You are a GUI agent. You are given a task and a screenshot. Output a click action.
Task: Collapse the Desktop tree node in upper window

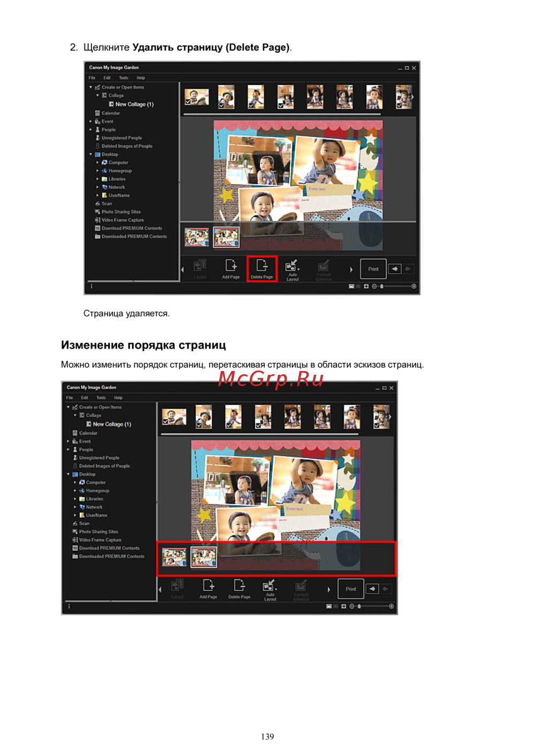tap(91, 155)
